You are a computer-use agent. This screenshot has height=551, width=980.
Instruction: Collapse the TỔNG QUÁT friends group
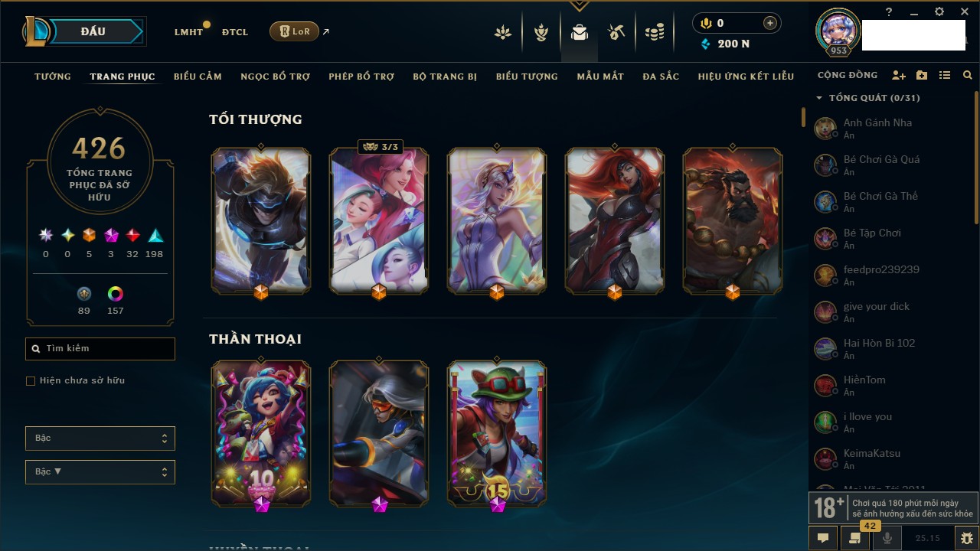click(819, 98)
